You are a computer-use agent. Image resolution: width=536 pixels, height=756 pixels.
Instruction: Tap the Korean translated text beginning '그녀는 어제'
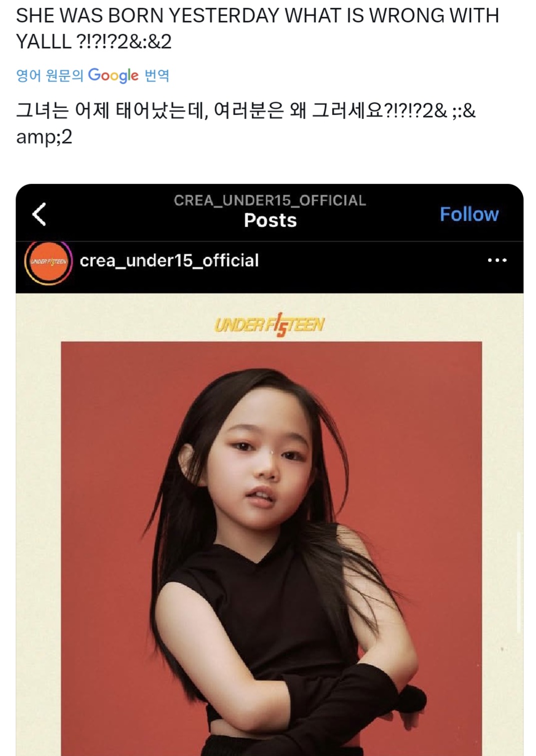[246, 123]
